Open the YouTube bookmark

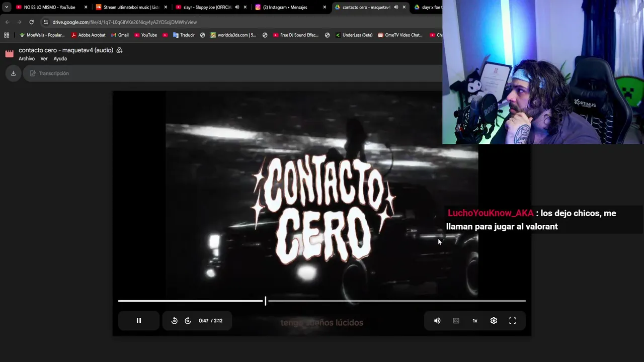(x=145, y=35)
